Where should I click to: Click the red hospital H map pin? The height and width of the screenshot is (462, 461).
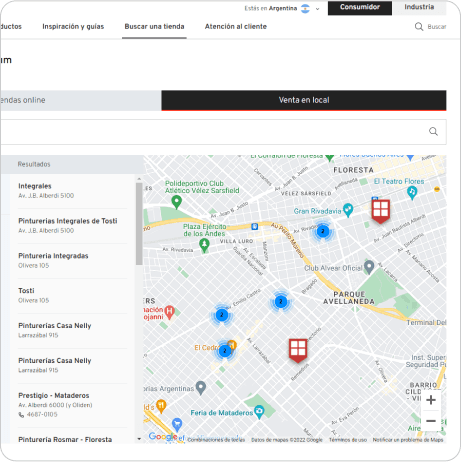click(x=170, y=312)
